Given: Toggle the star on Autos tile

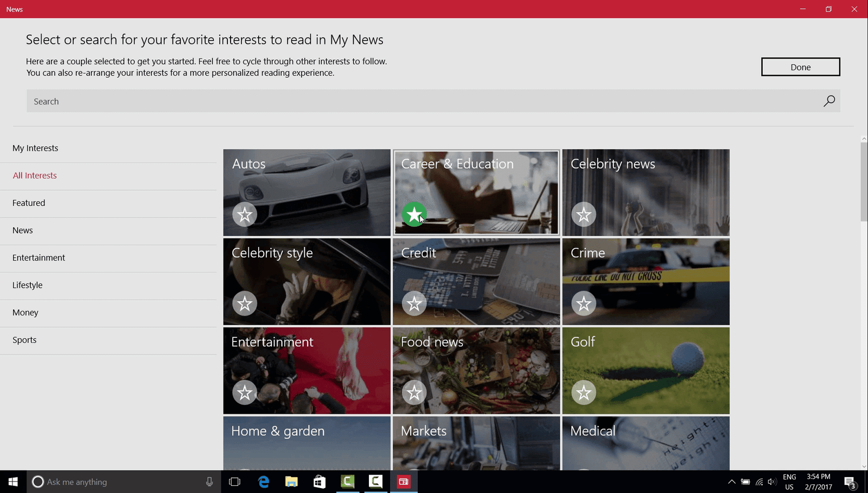Looking at the screenshot, I should 245,214.
